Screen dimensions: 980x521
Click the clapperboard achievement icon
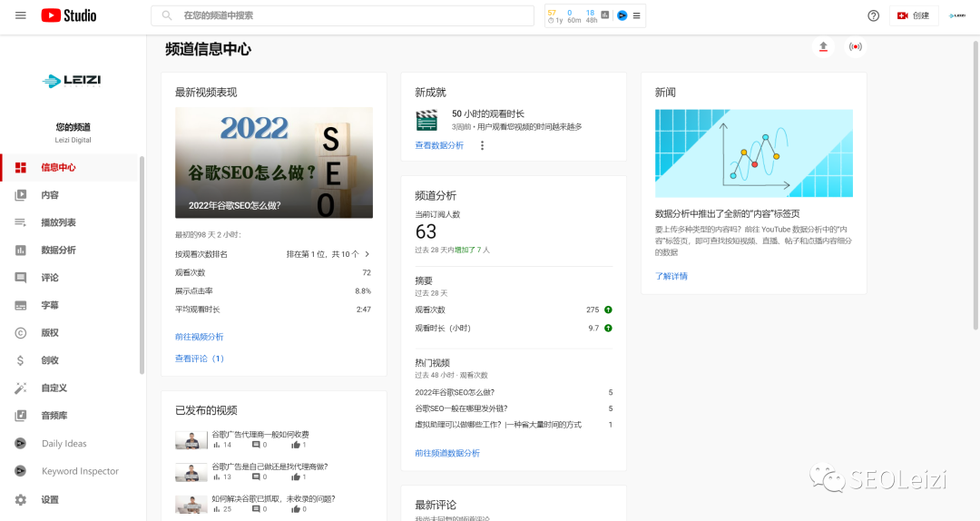(426, 120)
